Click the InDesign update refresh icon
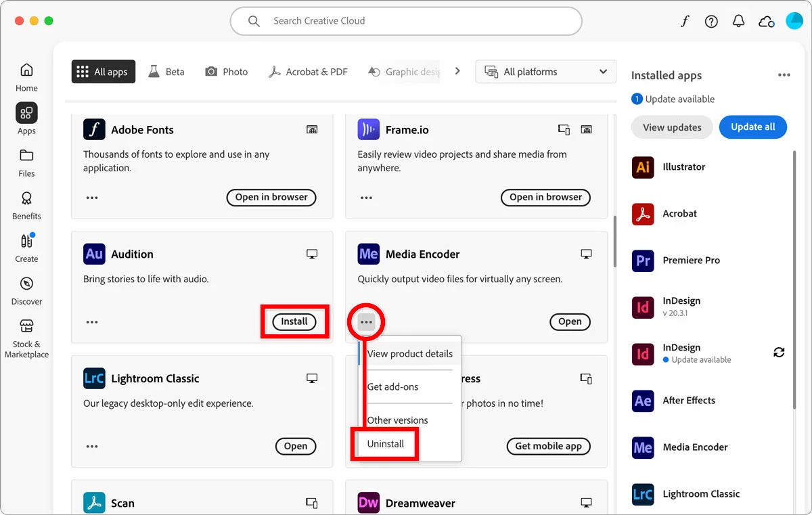 (779, 352)
